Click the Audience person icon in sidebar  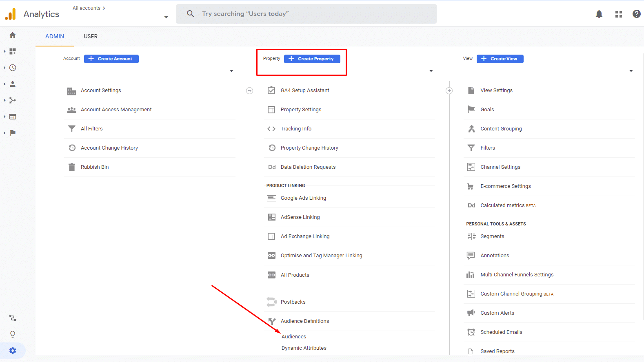13,84
